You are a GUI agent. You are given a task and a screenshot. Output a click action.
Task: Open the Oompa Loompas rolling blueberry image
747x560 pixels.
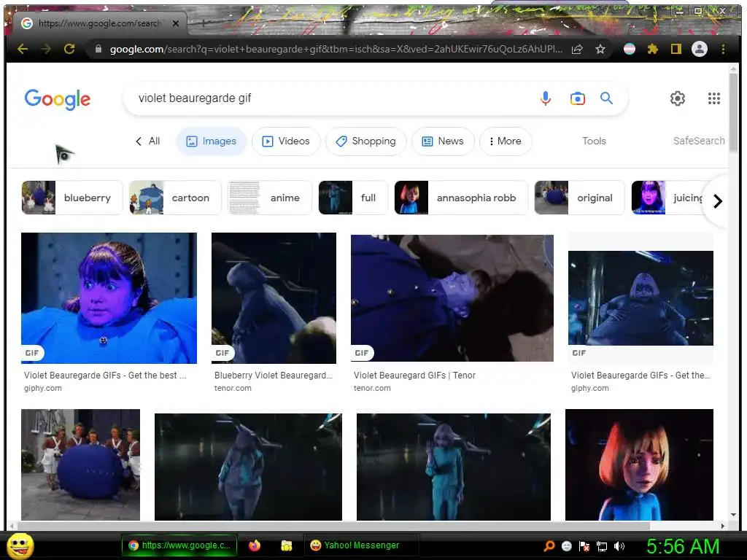pos(80,464)
